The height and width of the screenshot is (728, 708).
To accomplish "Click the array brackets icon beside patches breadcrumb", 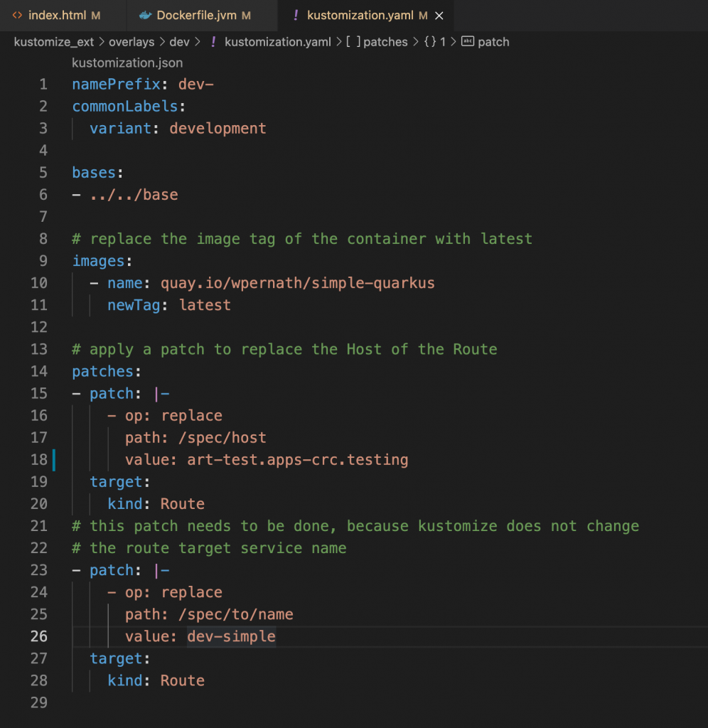I will (x=353, y=42).
